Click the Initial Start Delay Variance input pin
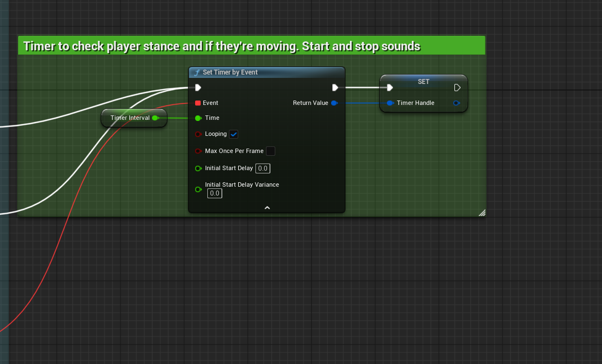 click(x=198, y=189)
